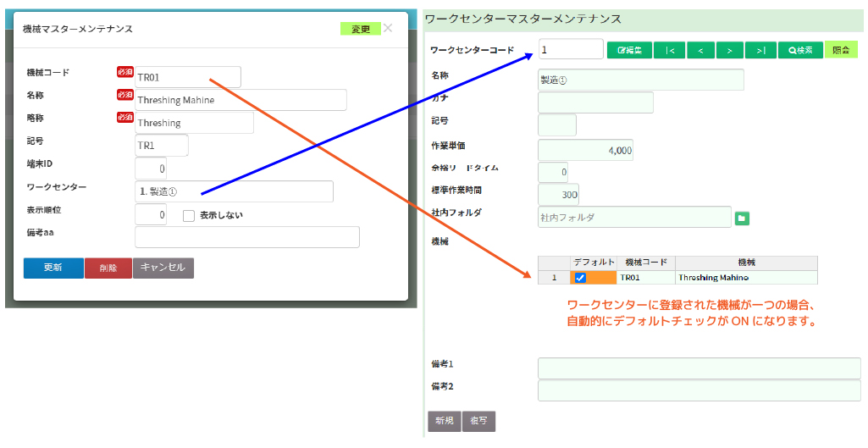Click the 複写 button

click(x=478, y=421)
